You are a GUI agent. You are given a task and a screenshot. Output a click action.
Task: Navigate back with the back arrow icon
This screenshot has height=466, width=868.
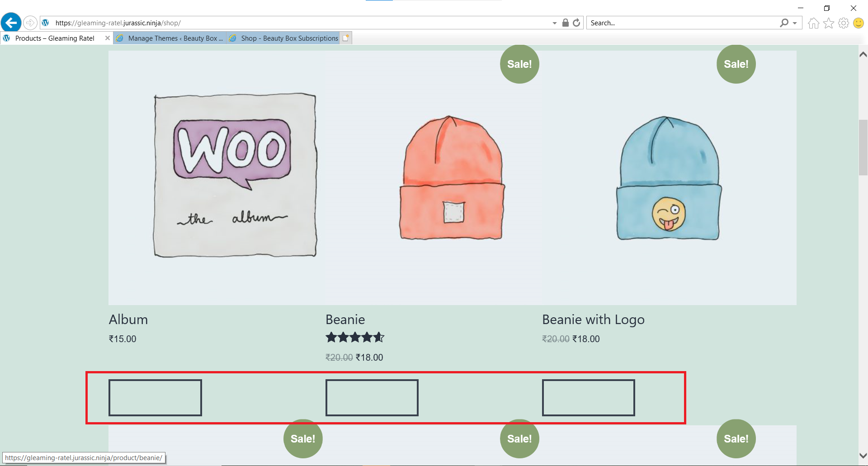[x=11, y=23]
